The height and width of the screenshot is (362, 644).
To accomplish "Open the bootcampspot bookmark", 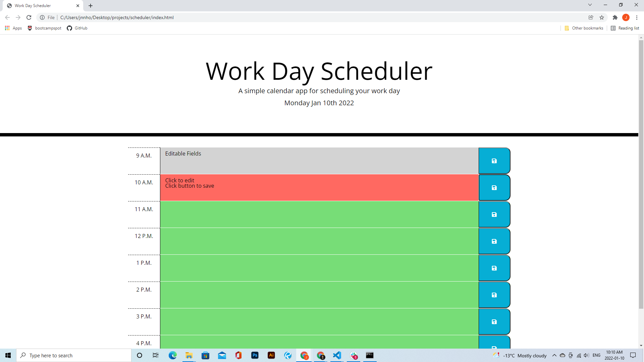I will coord(45,28).
